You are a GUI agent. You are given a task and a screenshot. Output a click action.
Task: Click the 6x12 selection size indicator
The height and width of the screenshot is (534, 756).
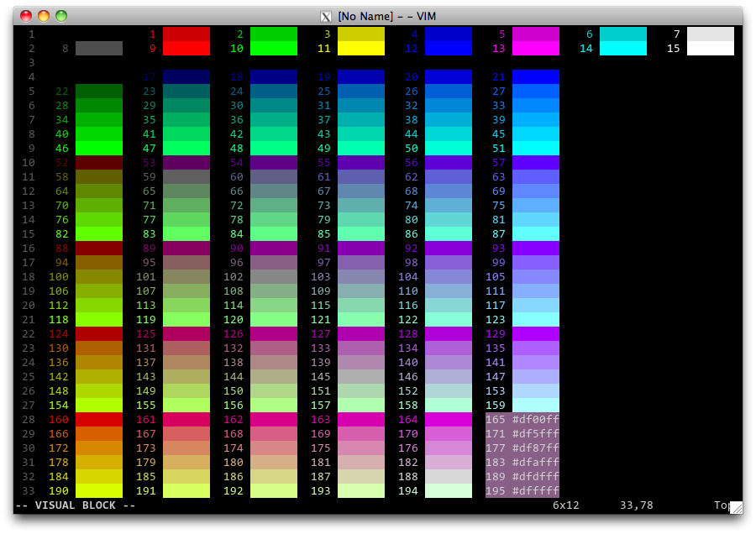(566, 505)
